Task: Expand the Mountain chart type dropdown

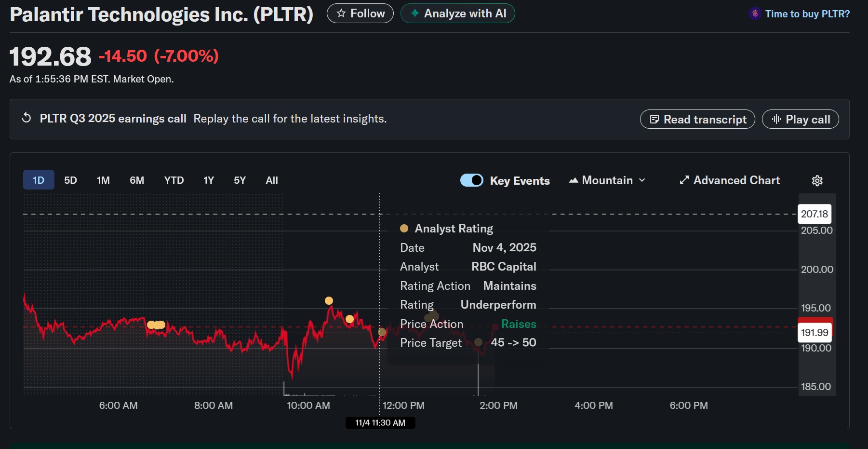Action: click(x=607, y=180)
